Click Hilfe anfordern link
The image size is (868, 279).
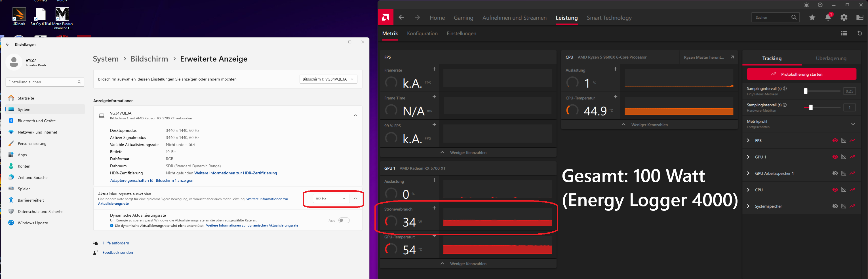(115, 243)
